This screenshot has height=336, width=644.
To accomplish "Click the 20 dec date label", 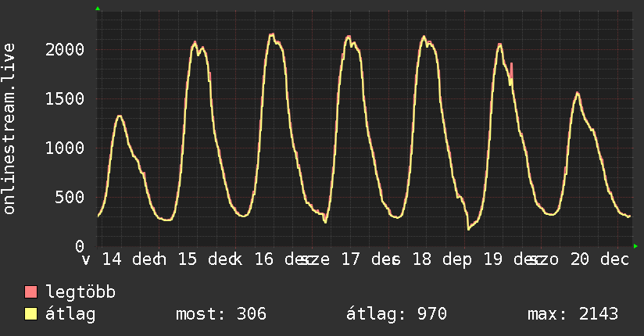I will tap(599, 259).
